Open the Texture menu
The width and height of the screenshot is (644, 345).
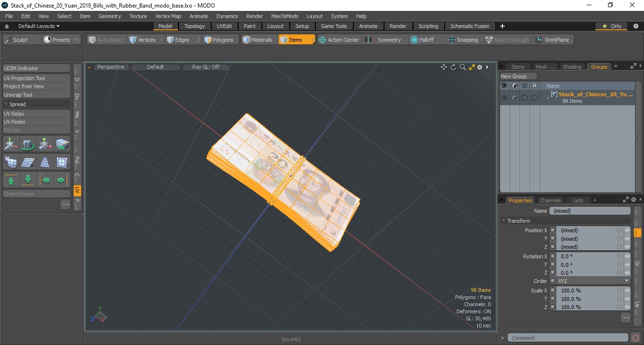click(x=138, y=16)
